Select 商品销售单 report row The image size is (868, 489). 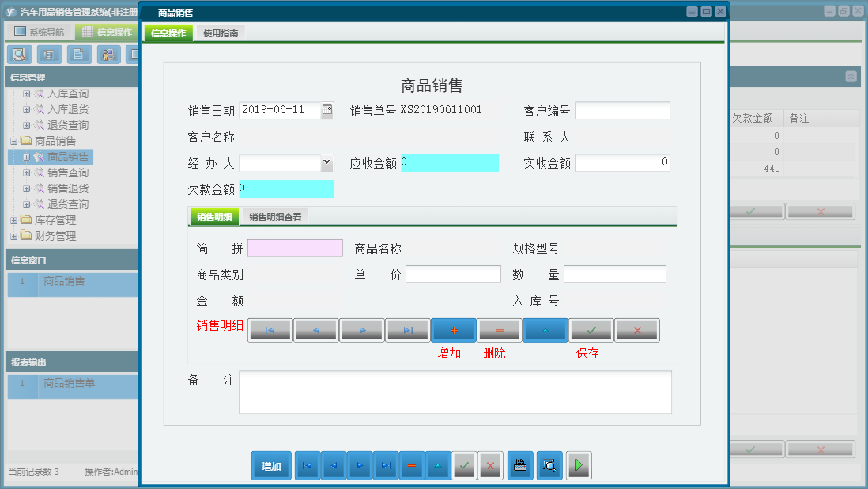pos(73,387)
